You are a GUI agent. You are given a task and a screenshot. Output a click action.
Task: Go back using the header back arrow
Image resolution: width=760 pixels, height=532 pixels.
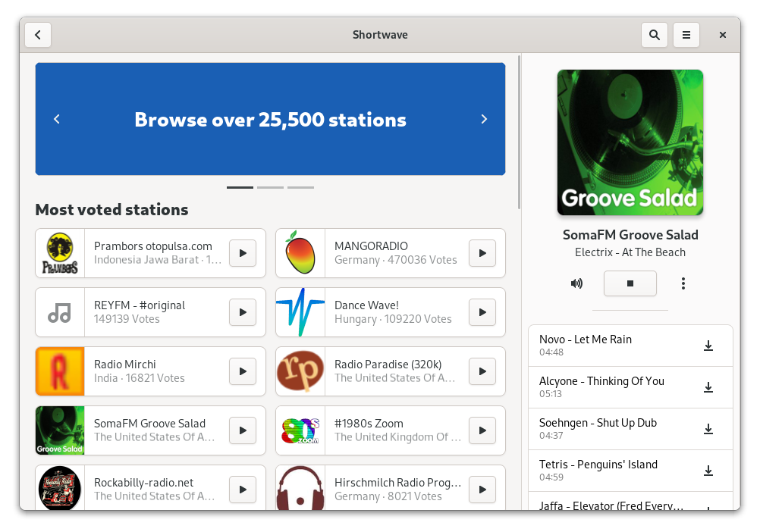pos(38,35)
